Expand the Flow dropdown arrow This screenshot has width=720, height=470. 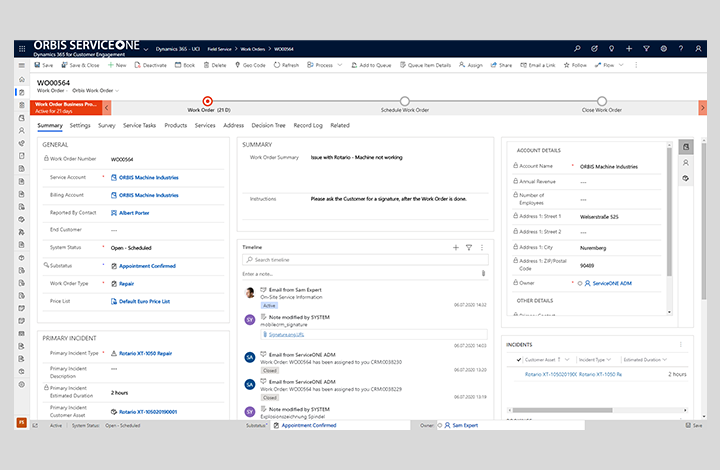621,65
